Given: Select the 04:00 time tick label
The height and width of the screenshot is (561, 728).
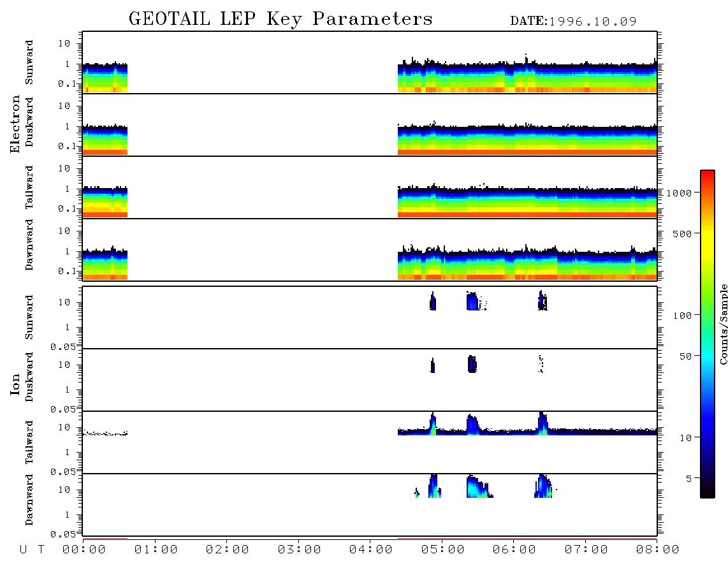Looking at the screenshot, I should (371, 550).
